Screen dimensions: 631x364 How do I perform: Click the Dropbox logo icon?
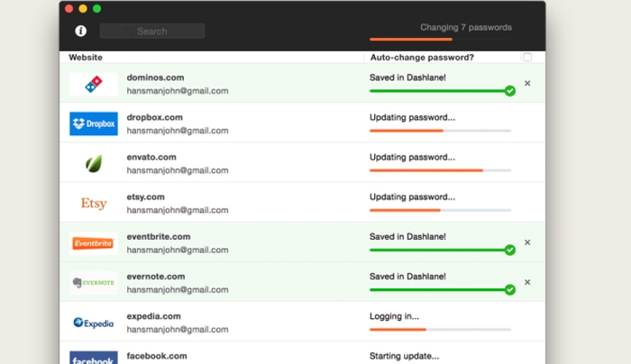[94, 123]
